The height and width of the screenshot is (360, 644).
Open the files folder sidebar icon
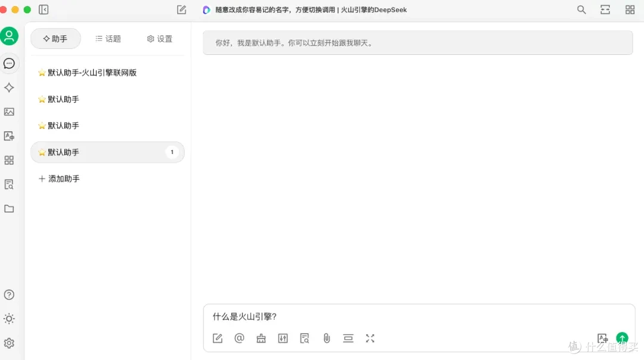click(9, 208)
